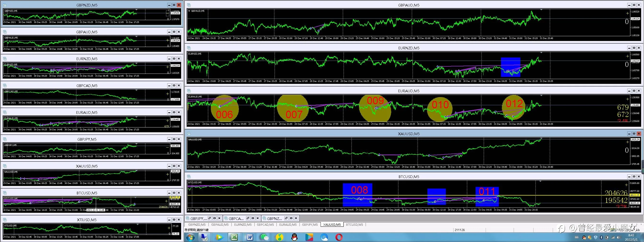Open Excel from the taskbar
644x242 pixels.
tap(234, 237)
